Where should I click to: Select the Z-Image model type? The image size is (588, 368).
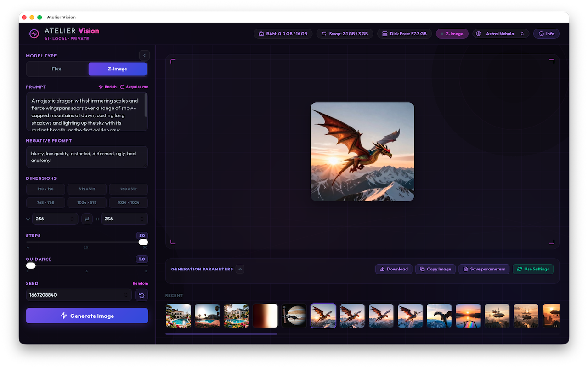[x=118, y=69]
